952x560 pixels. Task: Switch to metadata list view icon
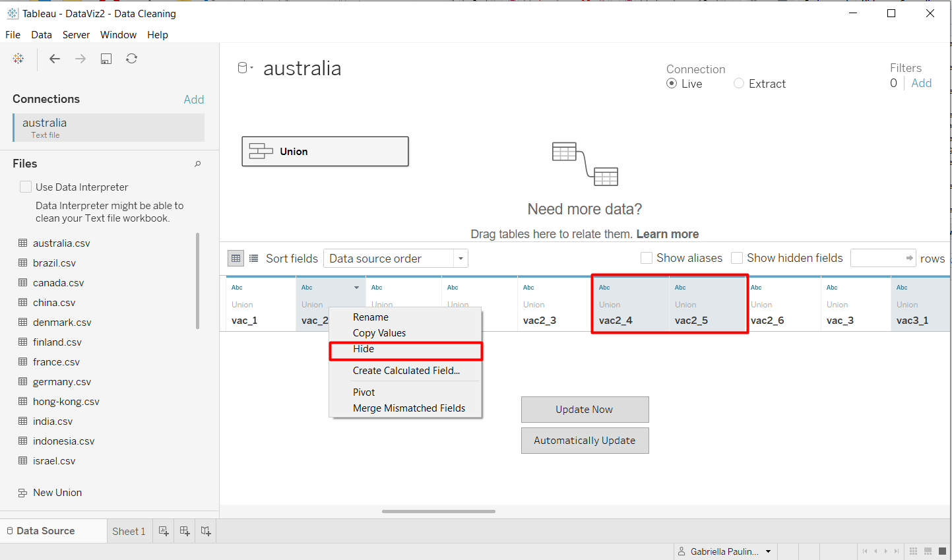tap(253, 259)
